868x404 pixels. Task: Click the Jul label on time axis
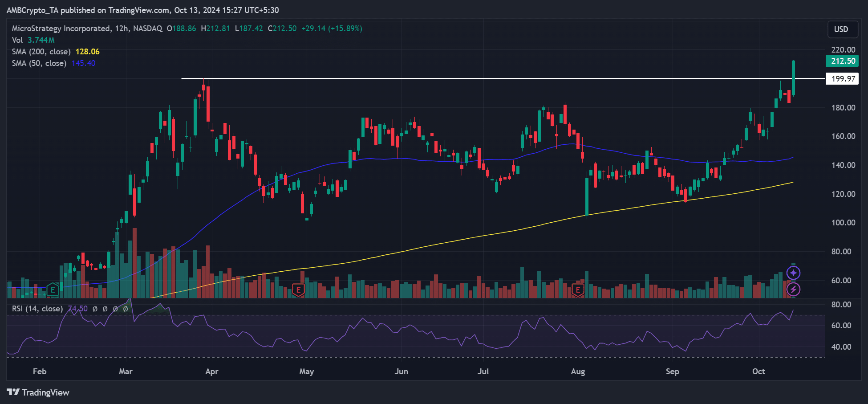(x=483, y=371)
